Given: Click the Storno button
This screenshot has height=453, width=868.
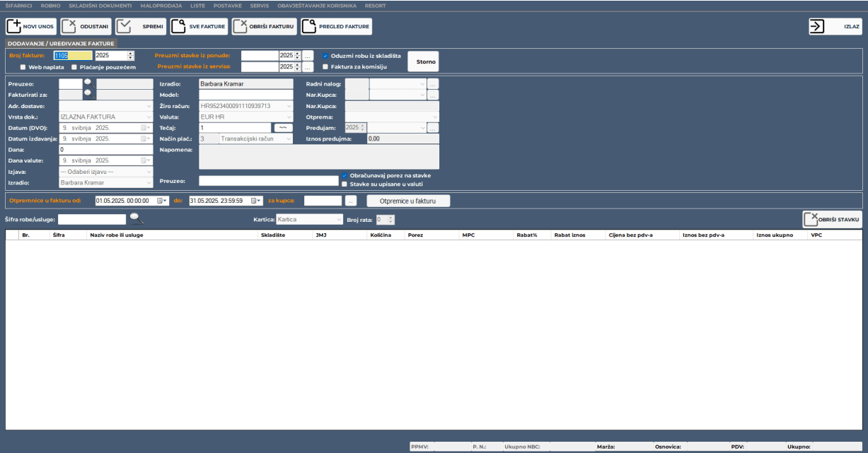Looking at the screenshot, I should coord(423,61).
